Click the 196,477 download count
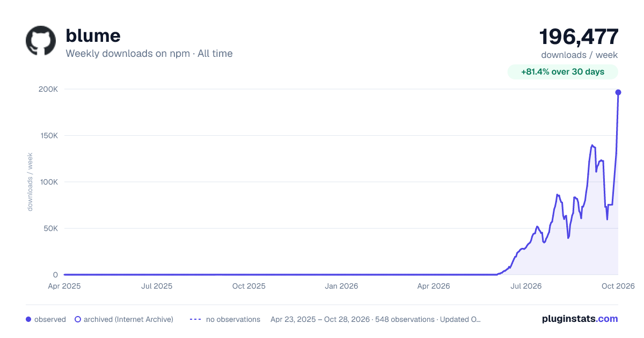 (579, 36)
